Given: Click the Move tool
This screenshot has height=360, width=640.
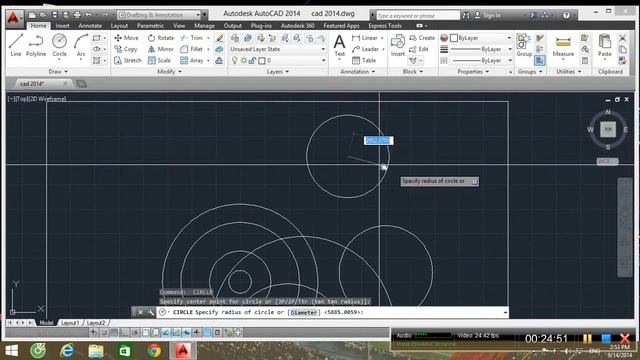Looking at the screenshot, I should [127, 38].
